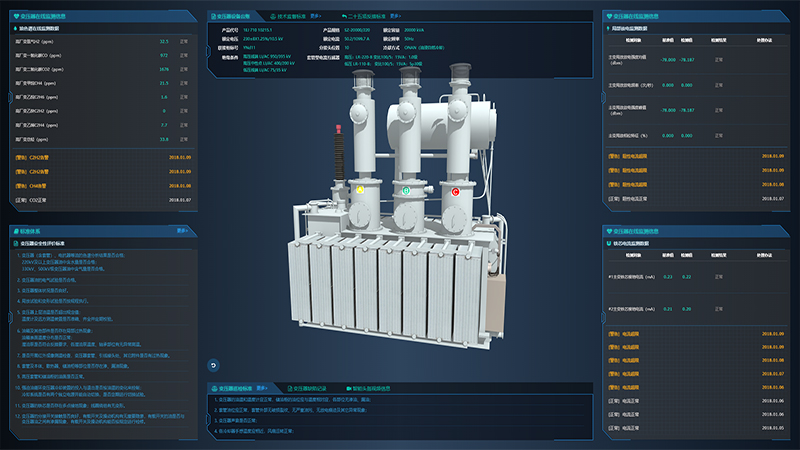Viewport: 800px width, 450px height.
Task: Select the red phase C marker on transformer
Action: point(455,192)
